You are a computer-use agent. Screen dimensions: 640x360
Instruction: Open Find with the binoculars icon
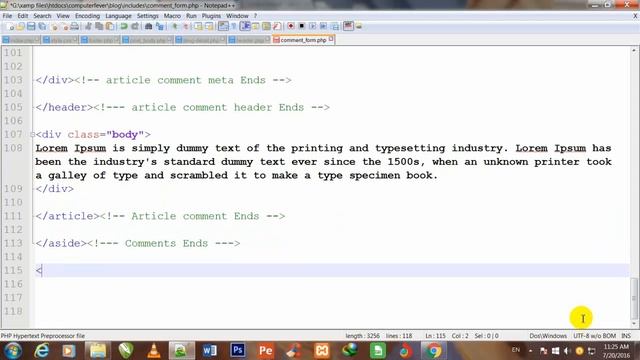(149, 26)
